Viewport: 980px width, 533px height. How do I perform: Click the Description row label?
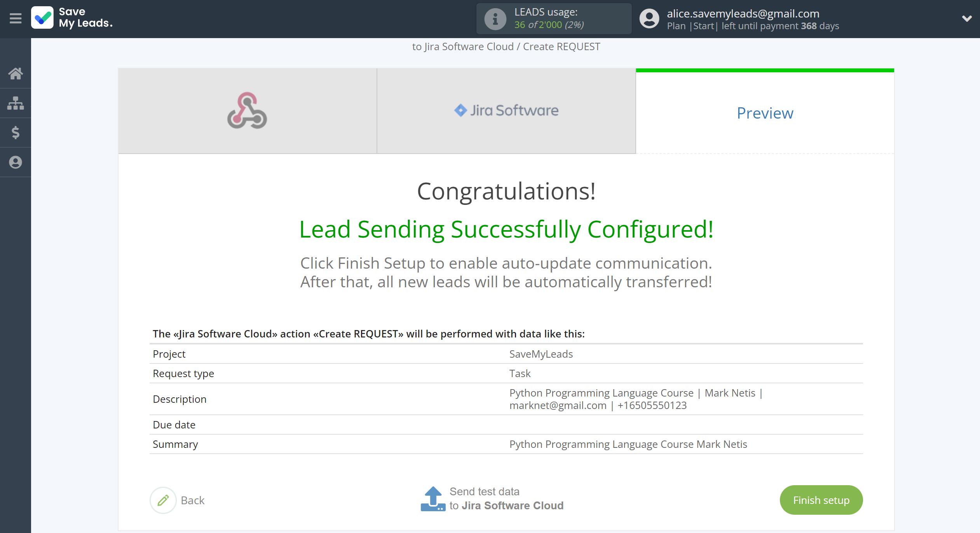pyautogui.click(x=180, y=399)
